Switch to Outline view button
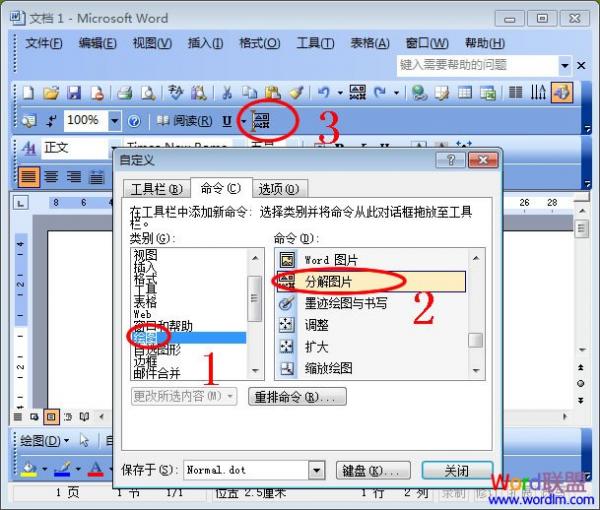The image size is (600, 510). 68,417
